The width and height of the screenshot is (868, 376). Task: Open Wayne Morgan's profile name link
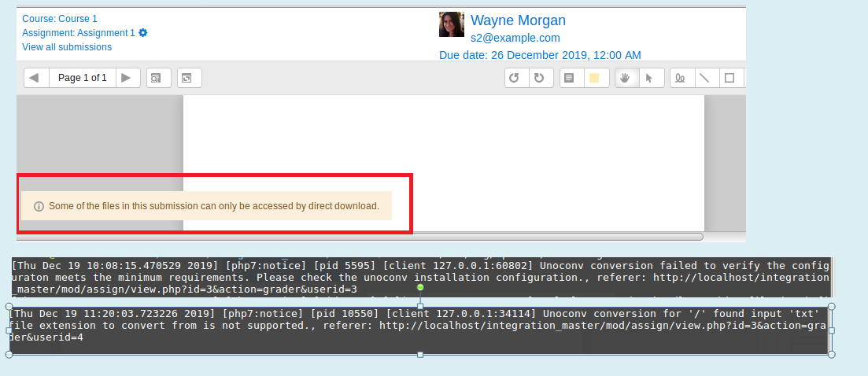point(518,20)
